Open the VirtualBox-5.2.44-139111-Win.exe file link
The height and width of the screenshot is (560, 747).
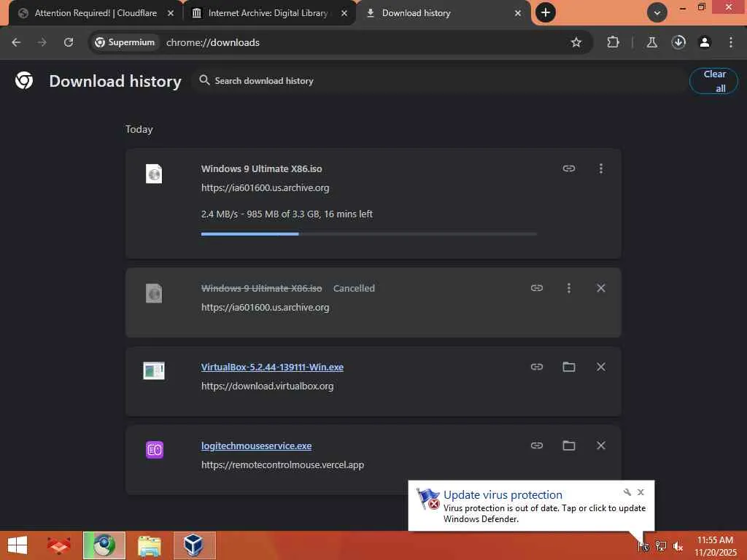click(272, 367)
